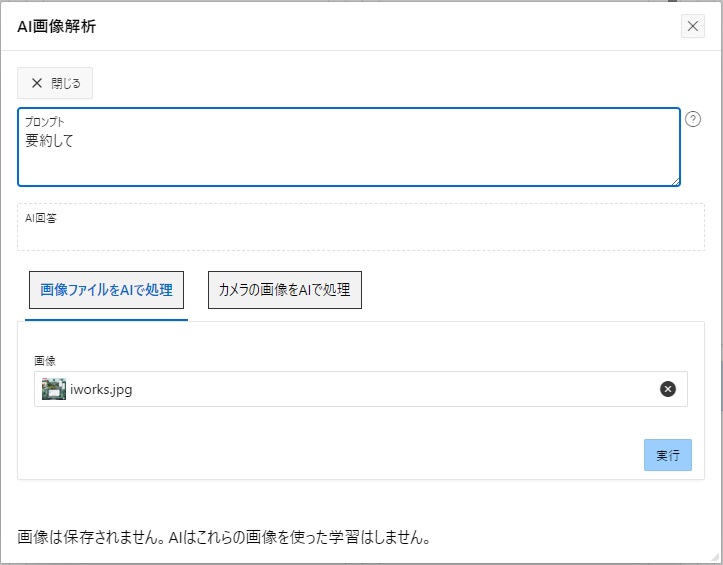Click the AI回答 output area

361,227
